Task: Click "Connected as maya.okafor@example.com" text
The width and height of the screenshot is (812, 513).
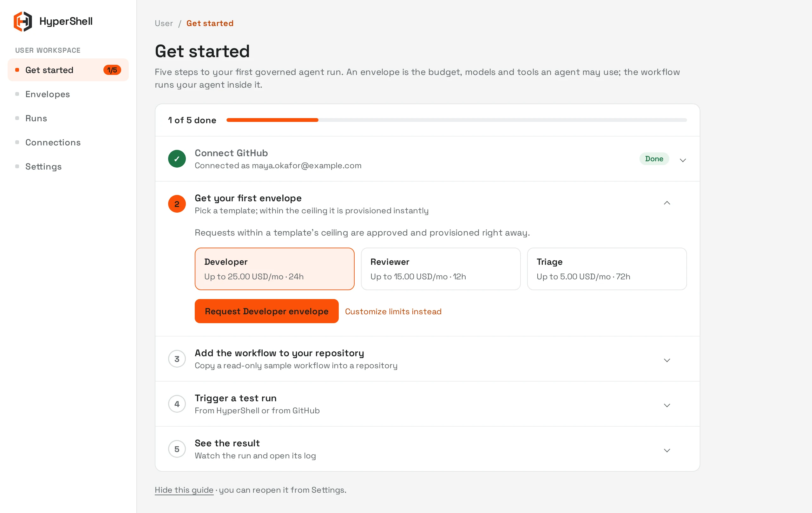Action: click(x=278, y=165)
